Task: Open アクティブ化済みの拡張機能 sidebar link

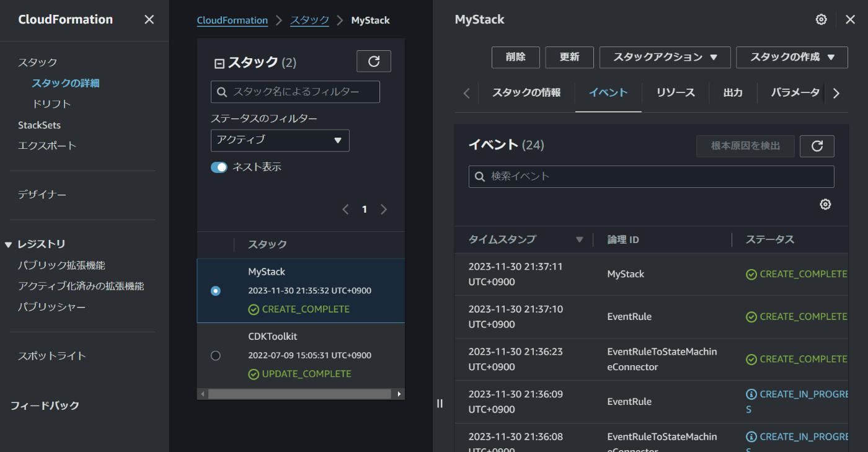Action: (81, 286)
